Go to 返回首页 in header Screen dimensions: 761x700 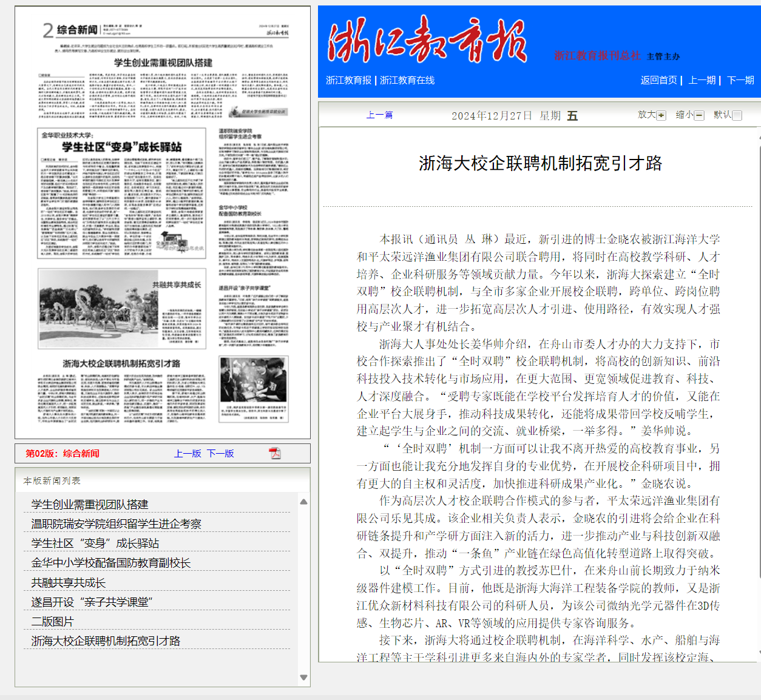658,80
